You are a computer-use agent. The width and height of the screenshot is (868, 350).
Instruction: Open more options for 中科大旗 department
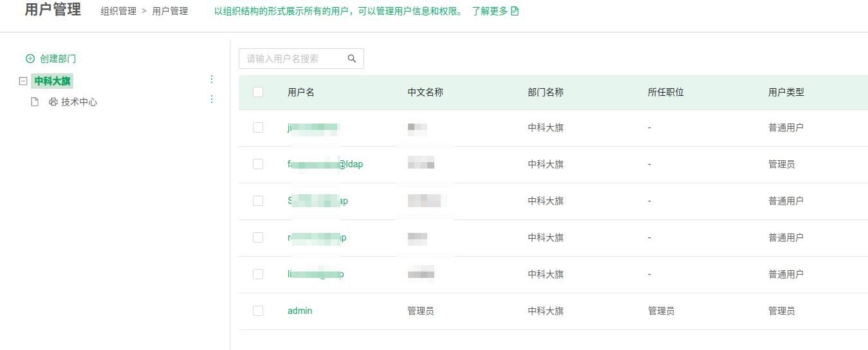coord(212,79)
